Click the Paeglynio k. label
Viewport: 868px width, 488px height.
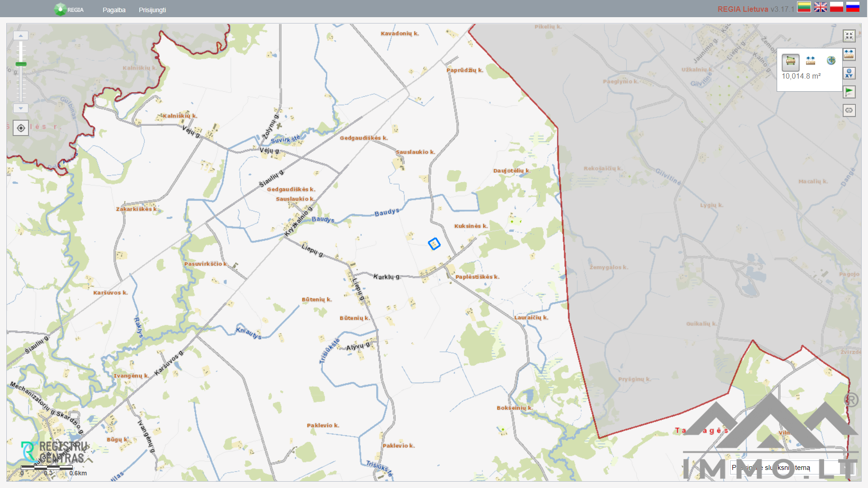621,82
